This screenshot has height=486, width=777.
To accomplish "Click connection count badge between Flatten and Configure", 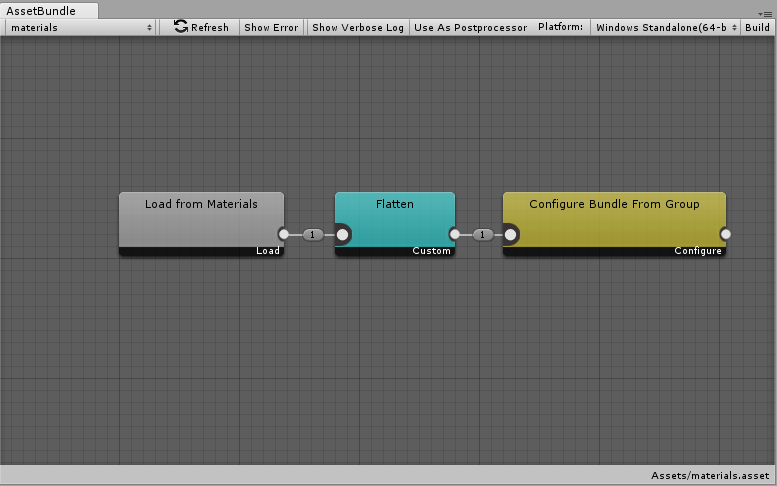I will pyautogui.click(x=483, y=235).
